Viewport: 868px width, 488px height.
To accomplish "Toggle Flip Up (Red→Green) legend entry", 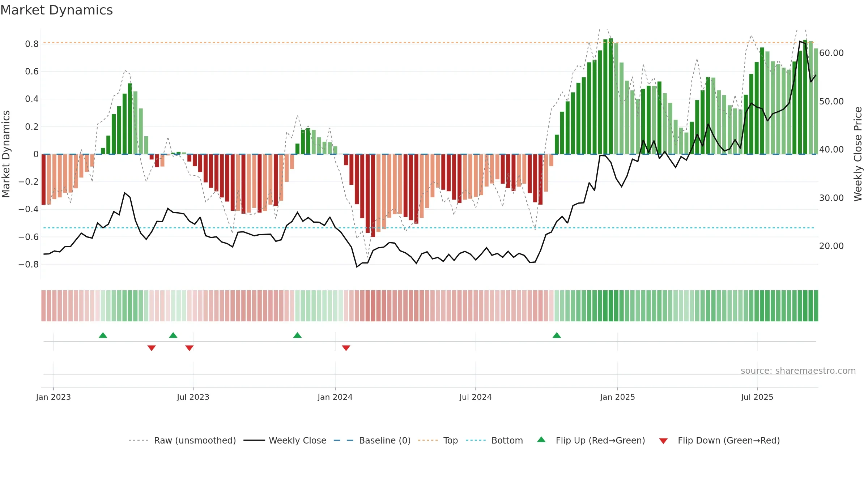I will coord(591,440).
